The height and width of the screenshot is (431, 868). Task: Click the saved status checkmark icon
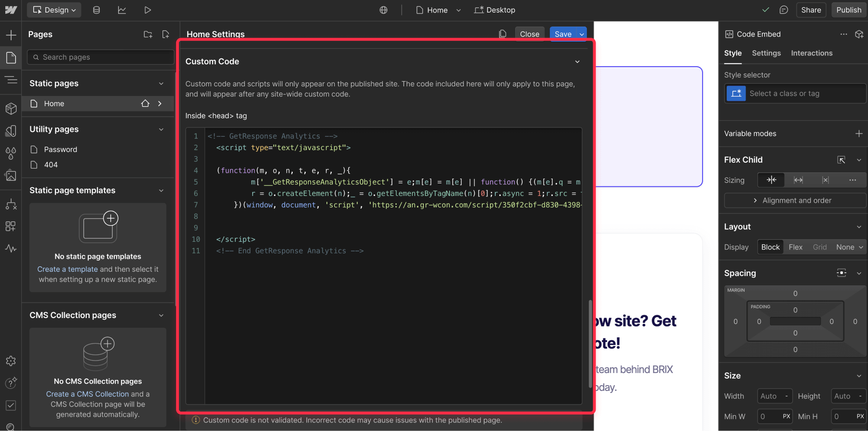765,10
